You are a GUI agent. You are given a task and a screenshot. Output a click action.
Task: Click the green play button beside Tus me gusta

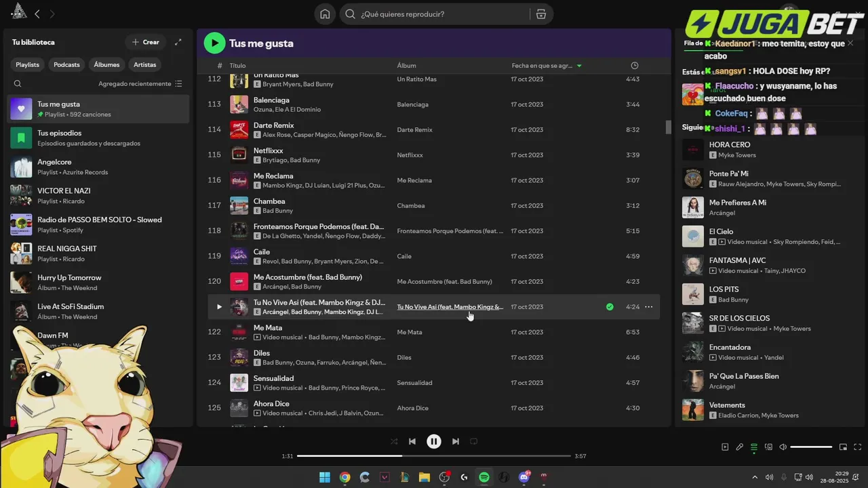coord(214,43)
